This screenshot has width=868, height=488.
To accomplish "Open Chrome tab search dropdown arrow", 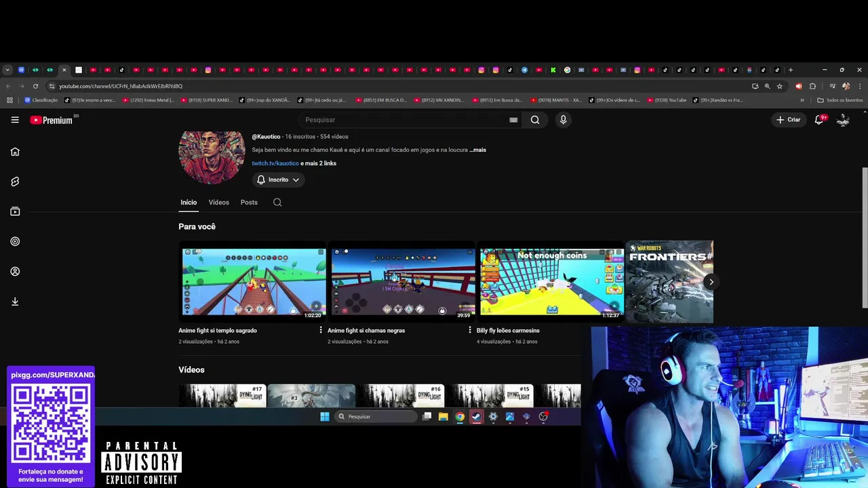I will 7,70.
